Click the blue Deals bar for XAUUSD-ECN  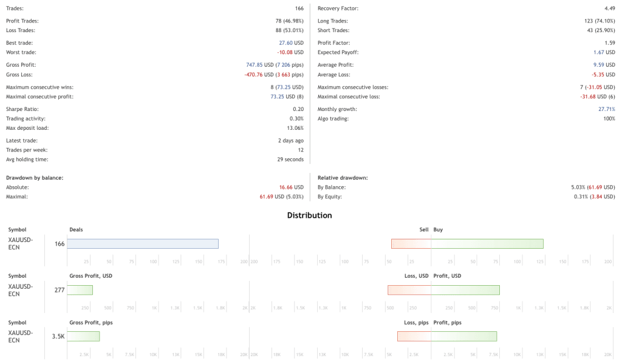pyautogui.click(x=143, y=244)
